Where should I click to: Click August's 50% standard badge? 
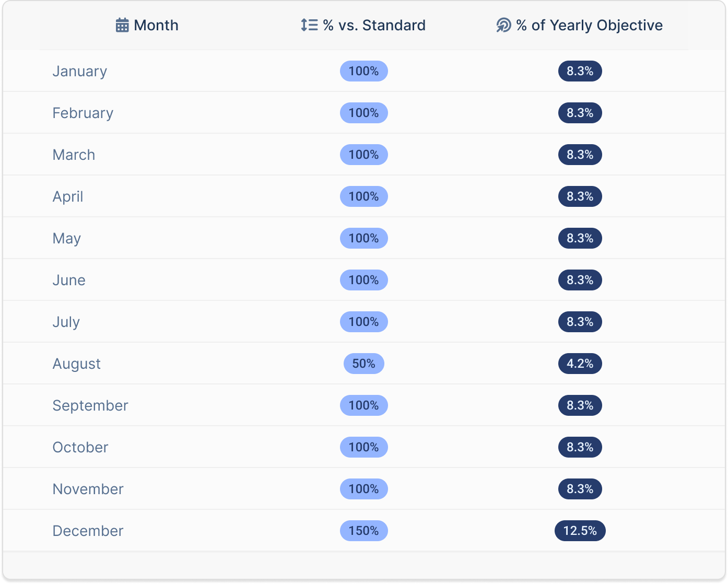363,364
